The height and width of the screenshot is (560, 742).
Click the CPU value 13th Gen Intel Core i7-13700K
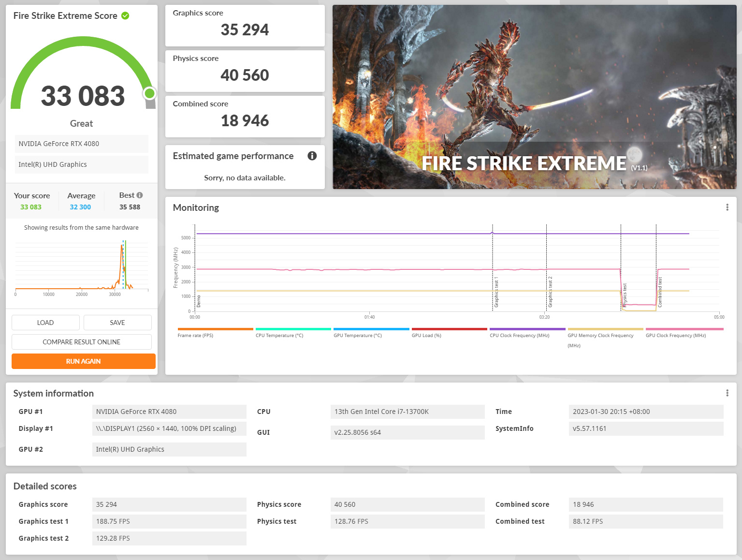(407, 412)
